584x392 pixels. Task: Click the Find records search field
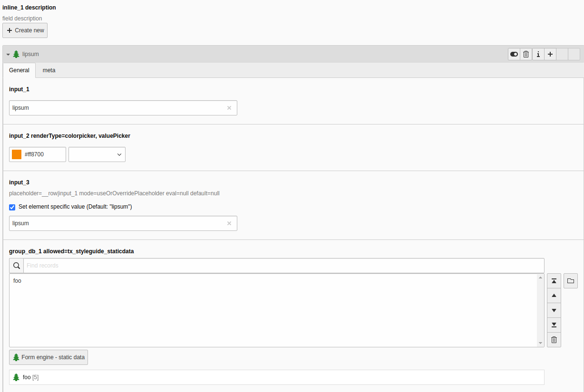[283, 266]
